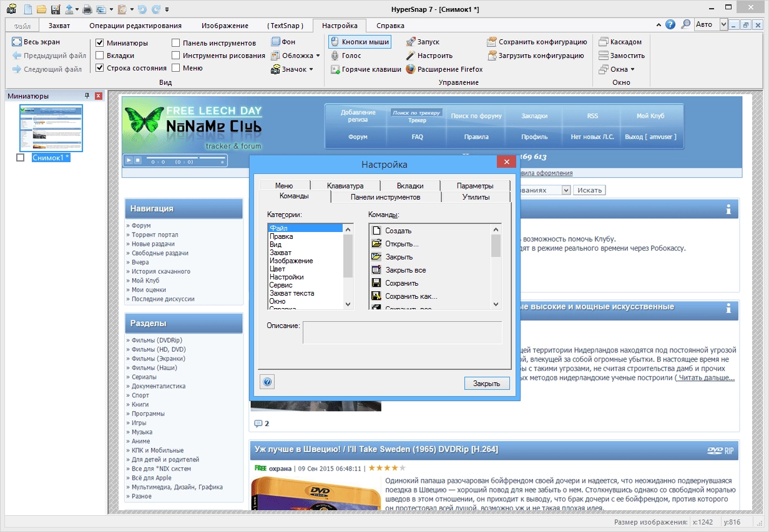The height and width of the screenshot is (532, 769).
Task: Select the Снимок1 thumbnail preview
Action: (x=51, y=128)
